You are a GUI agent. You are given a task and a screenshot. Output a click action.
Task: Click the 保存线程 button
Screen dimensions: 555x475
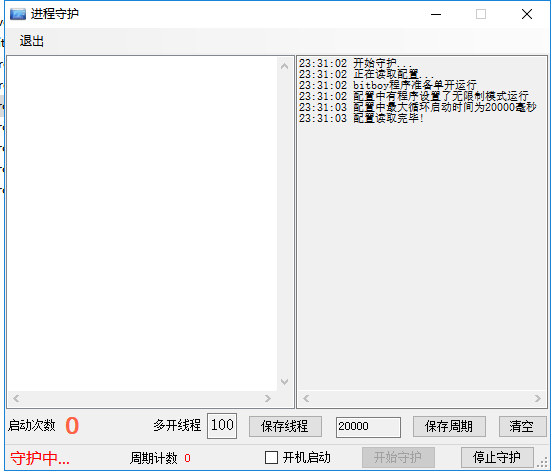click(x=285, y=427)
